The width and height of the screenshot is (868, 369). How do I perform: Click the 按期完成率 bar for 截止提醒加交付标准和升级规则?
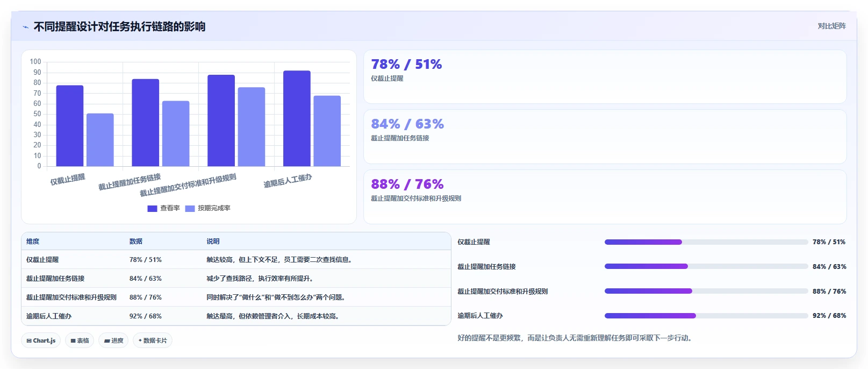click(x=252, y=127)
